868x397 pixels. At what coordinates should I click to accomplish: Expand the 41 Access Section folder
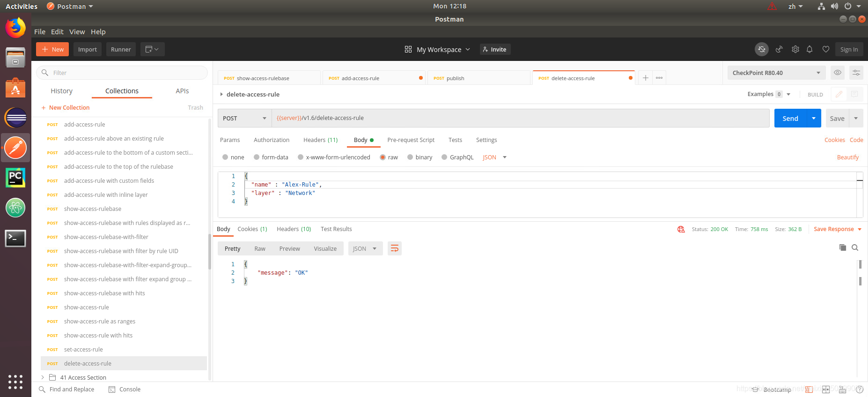(43, 377)
